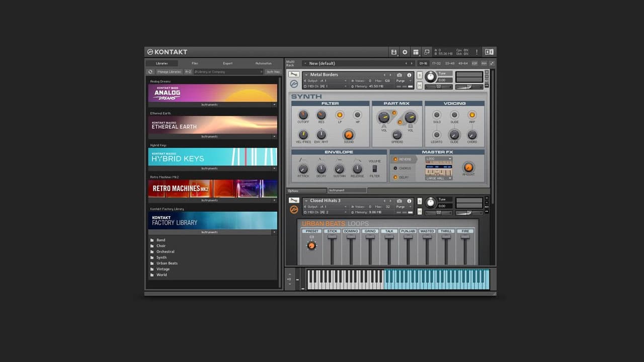Click the info icon on the Metal Borders header
Image resolution: width=644 pixels, height=362 pixels.
point(409,74)
